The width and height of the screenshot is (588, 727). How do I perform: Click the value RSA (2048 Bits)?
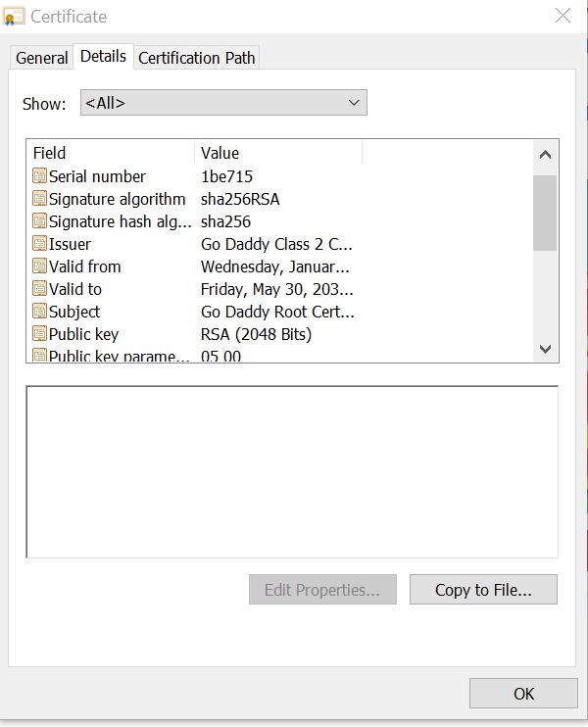[256, 334]
